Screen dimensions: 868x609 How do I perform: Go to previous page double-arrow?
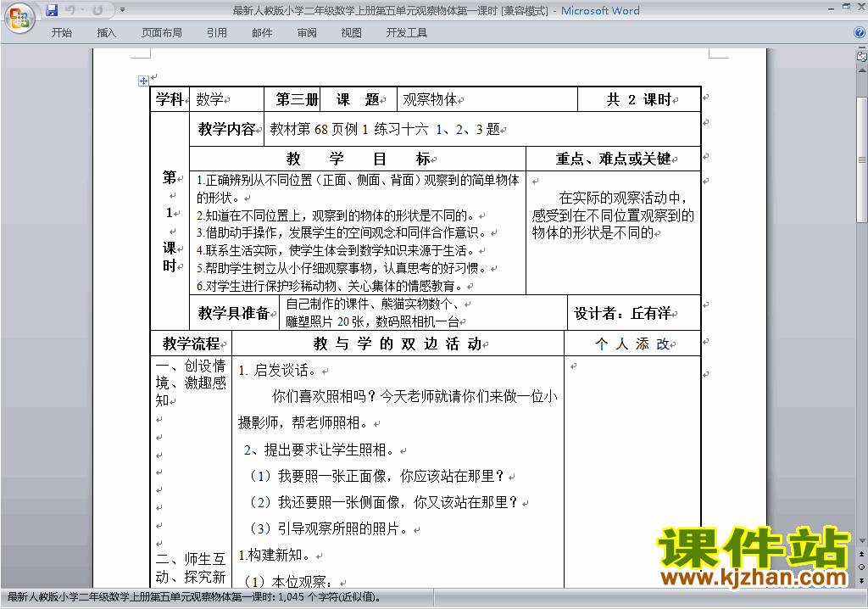pos(861,554)
